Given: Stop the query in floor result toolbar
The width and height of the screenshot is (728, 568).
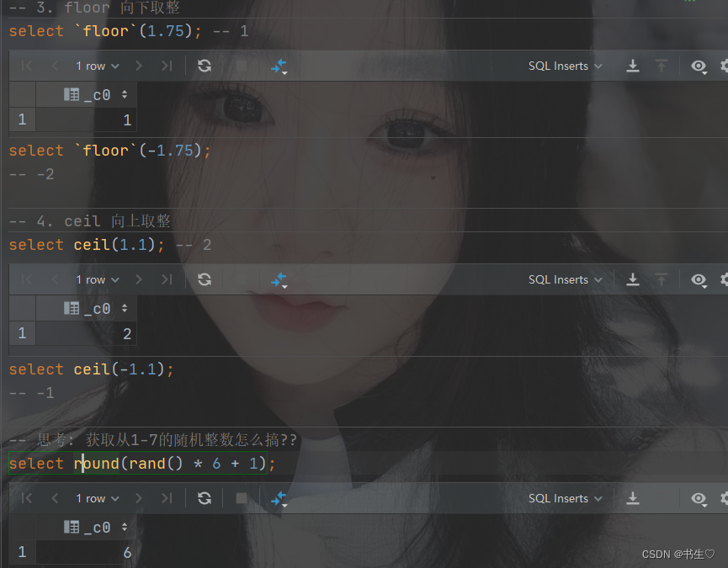Looking at the screenshot, I should click(x=242, y=66).
